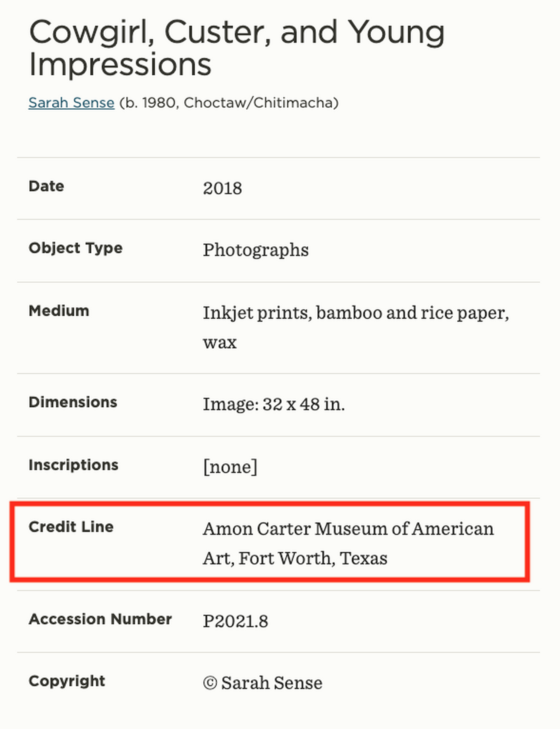Select the Accession Number label
The height and width of the screenshot is (729, 560).
click(x=100, y=619)
